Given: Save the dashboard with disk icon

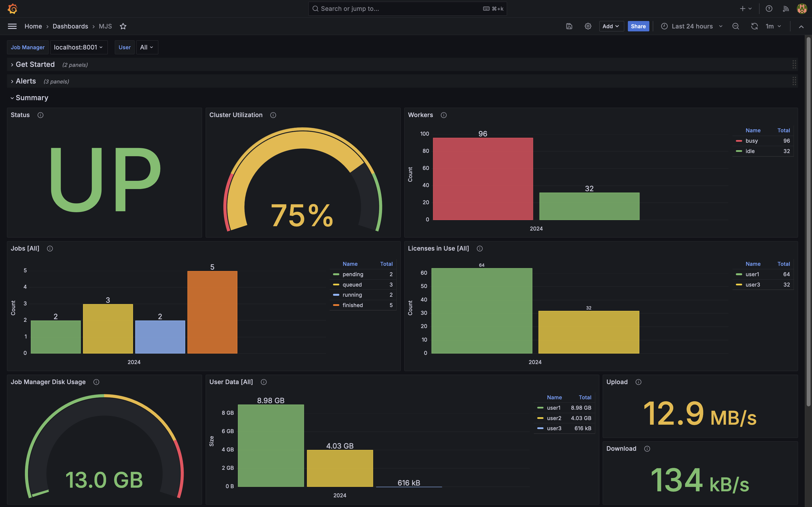Looking at the screenshot, I should (569, 26).
